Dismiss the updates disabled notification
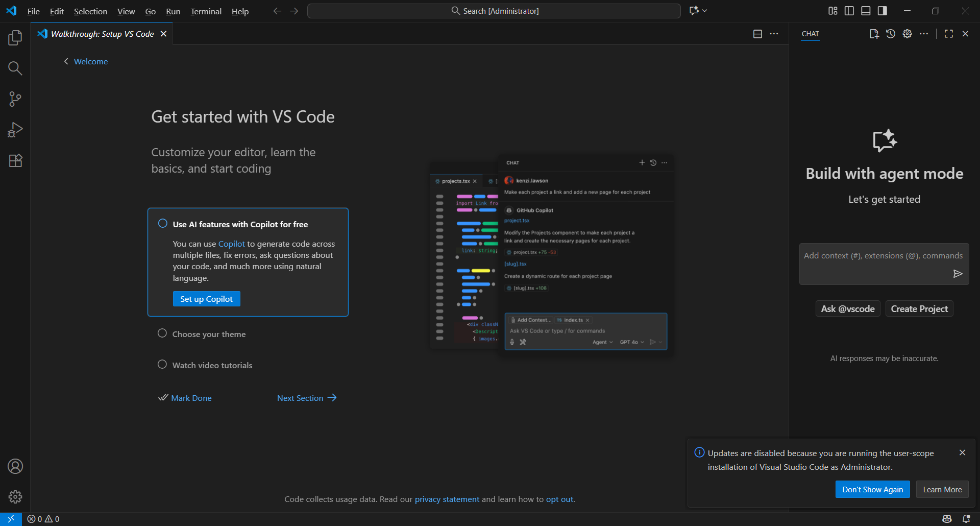The height and width of the screenshot is (526, 980). pos(962,452)
